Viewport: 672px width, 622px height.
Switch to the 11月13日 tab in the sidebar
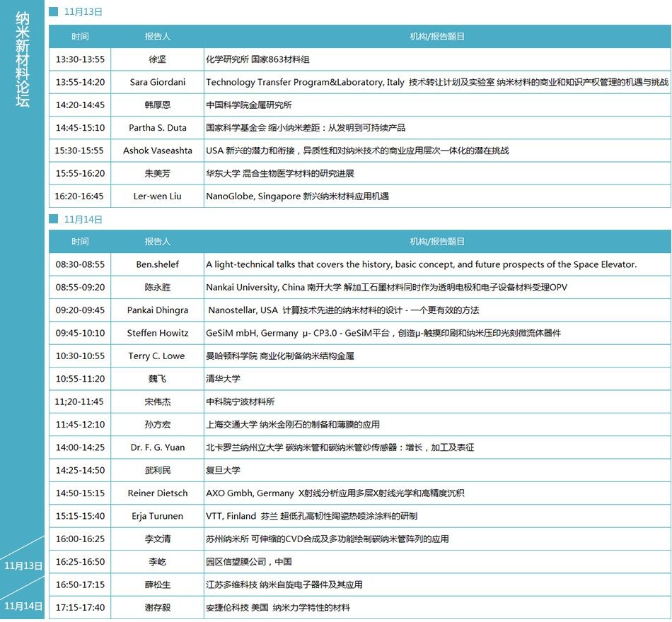(x=23, y=565)
